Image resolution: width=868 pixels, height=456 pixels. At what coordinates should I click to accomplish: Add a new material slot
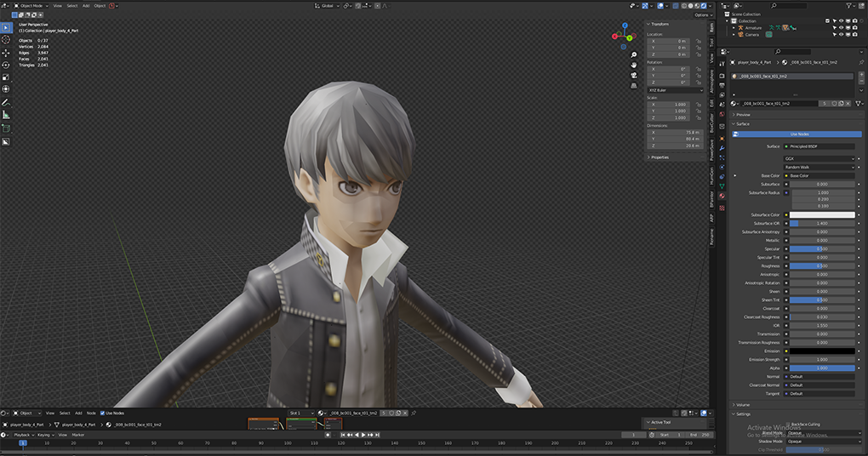coord(861,74)
